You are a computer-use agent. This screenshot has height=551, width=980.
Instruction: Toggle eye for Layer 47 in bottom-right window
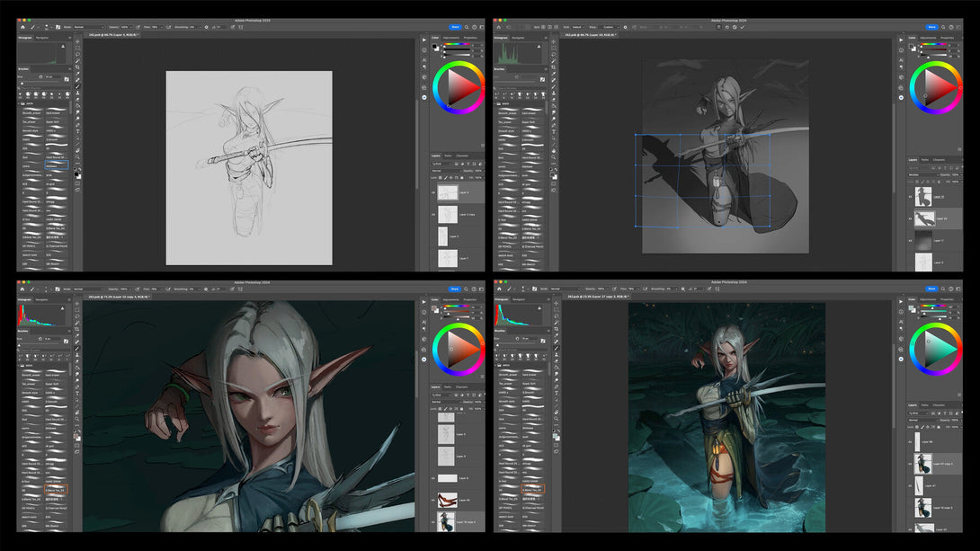click(910, 485)
